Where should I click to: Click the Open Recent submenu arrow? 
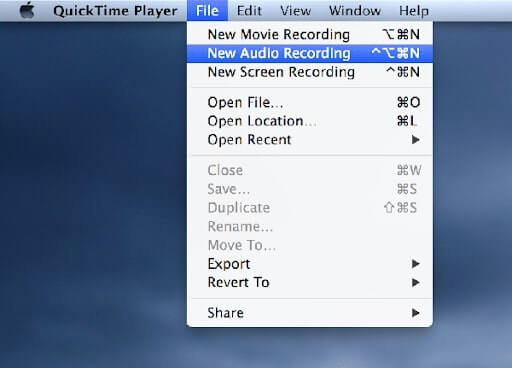[x=415, y=140]
